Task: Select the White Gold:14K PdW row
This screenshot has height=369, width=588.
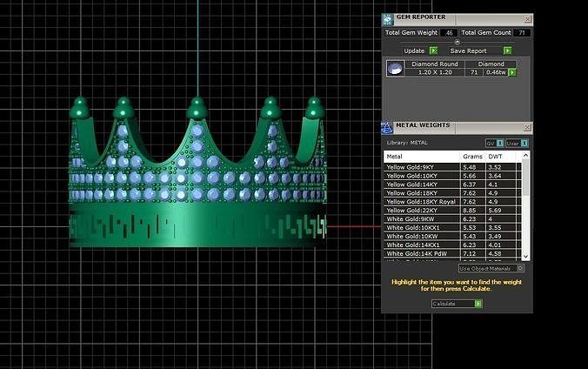Action: click(x=452, y=253)
